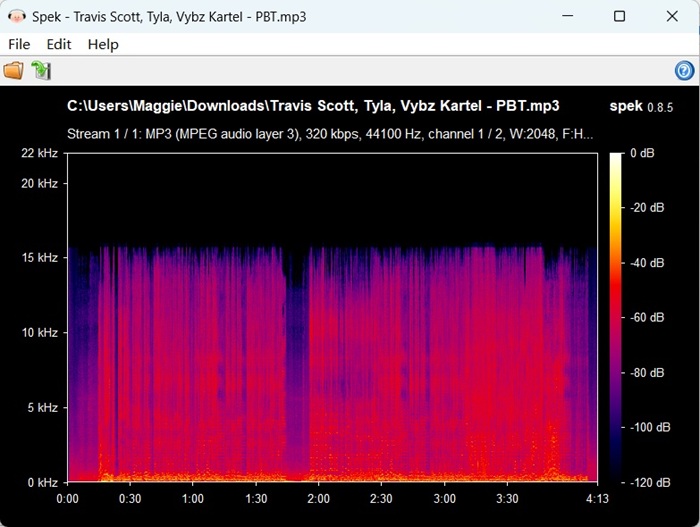This screenshot has width=700, height=527.
Task: Click the 22 kHz frequency label
Action: [39, 153]
